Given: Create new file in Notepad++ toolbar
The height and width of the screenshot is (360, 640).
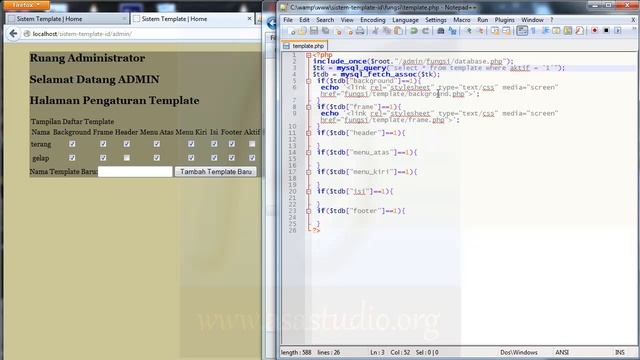Looking at the screenshot, I should pos(291,31).
